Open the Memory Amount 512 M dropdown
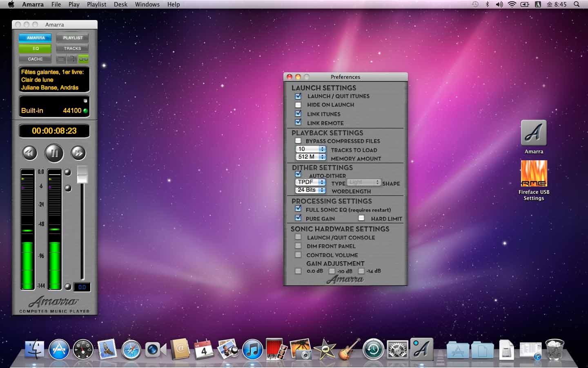 pyautogui.click(x=311, y=157)
